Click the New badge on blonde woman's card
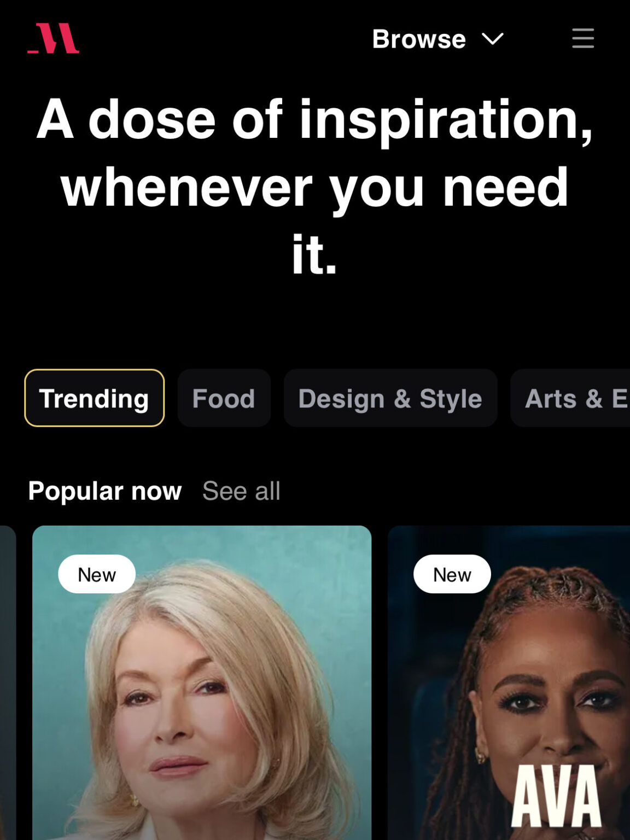Image resolution: width=630 pixels, height=840 pixels. [97, 574]
